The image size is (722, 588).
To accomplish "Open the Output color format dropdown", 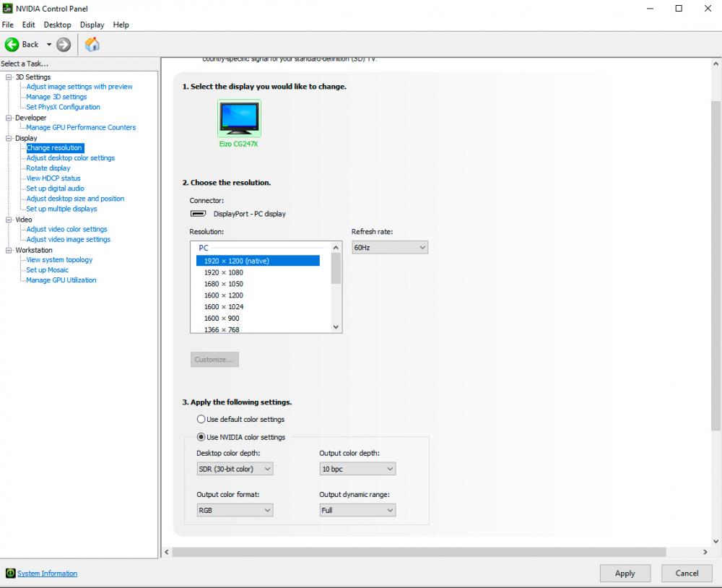I will click(235, 510).
